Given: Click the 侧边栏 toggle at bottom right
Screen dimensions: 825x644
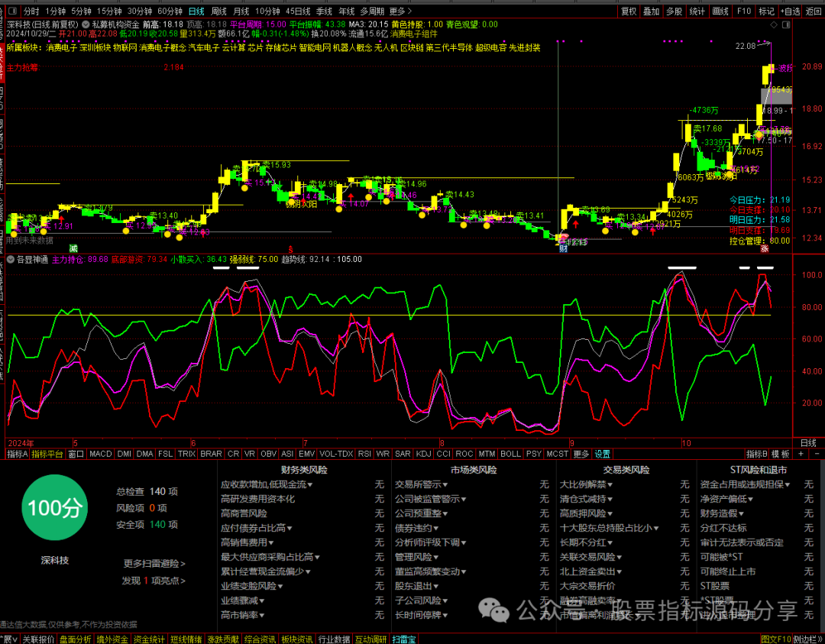Looking at the screenshot, I should pyautogui.click(x=808, y=639).
